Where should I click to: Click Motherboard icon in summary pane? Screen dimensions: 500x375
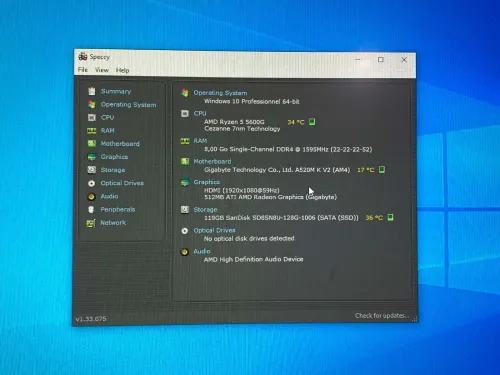click(185, 162)
